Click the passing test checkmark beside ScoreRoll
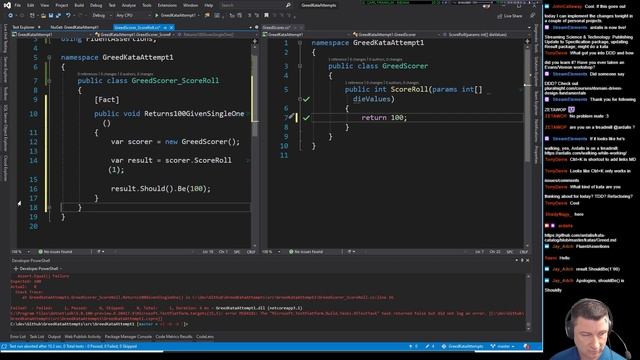The image size is (640, 360). 307,99
